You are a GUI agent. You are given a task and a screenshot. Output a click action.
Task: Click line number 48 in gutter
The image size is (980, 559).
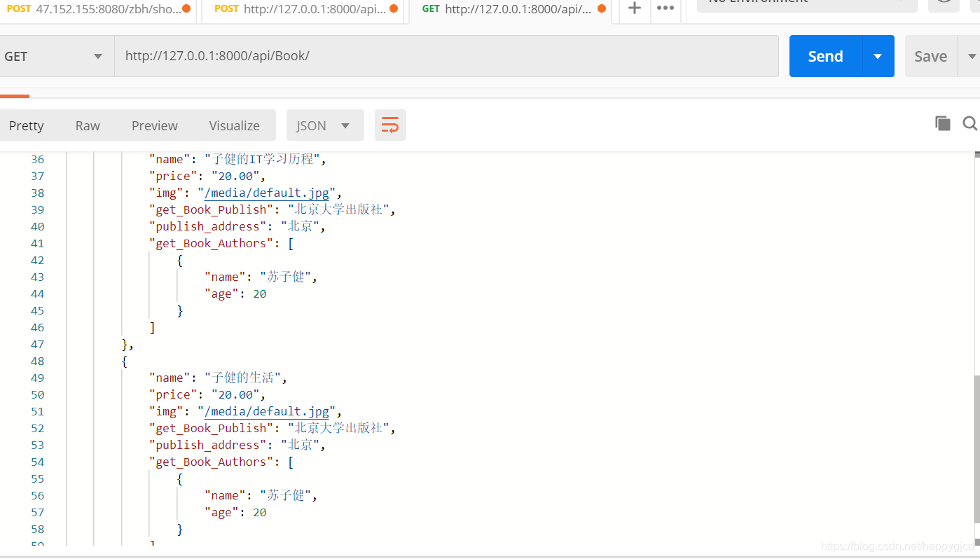click(x=37, y=361)
